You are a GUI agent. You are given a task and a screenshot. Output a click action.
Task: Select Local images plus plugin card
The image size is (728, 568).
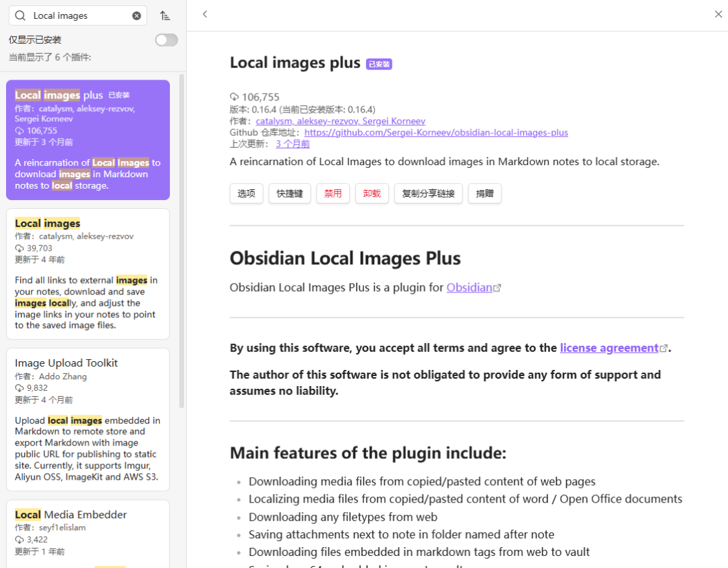88,139
